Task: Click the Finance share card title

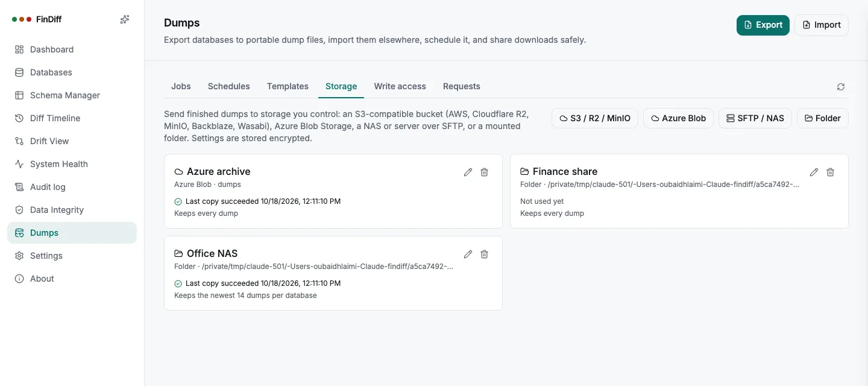Action: [x=565, y=171]
